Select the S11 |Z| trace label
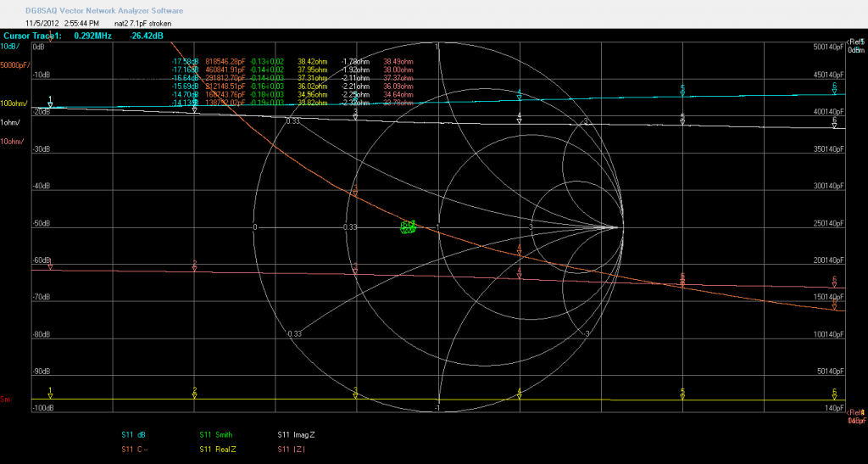The image size is (868, 464). [290, 449]
